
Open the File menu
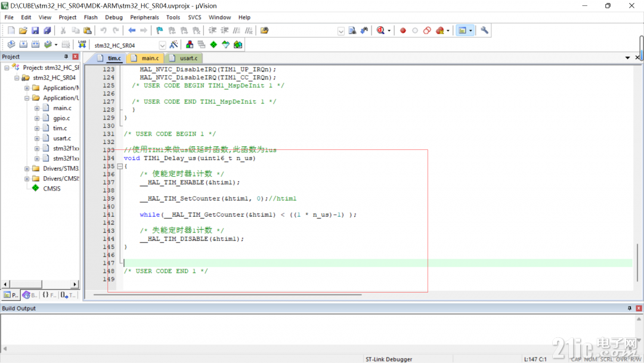pyautogui.click(x=9, y=17)
